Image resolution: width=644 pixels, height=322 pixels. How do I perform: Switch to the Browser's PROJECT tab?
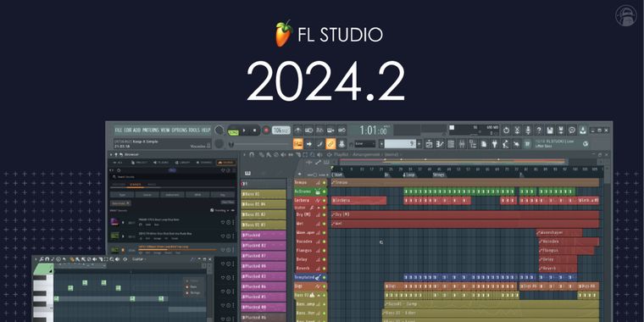click(140, 163)
